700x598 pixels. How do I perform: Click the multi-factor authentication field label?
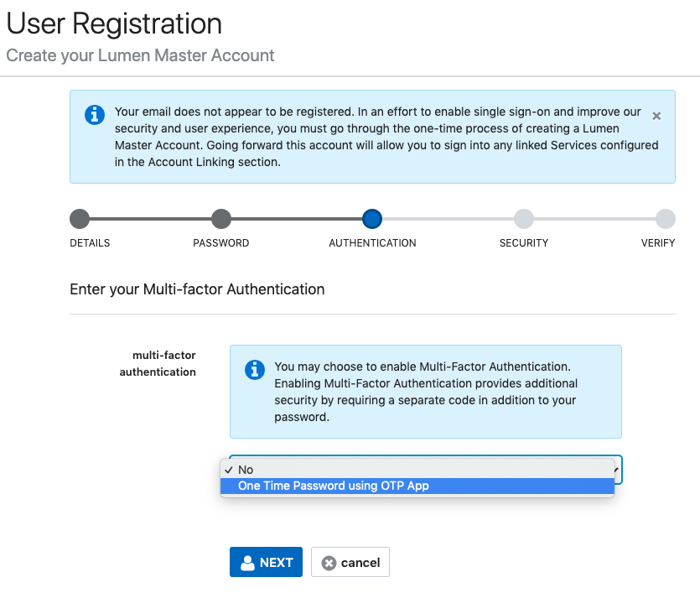[x=158, y=363]
